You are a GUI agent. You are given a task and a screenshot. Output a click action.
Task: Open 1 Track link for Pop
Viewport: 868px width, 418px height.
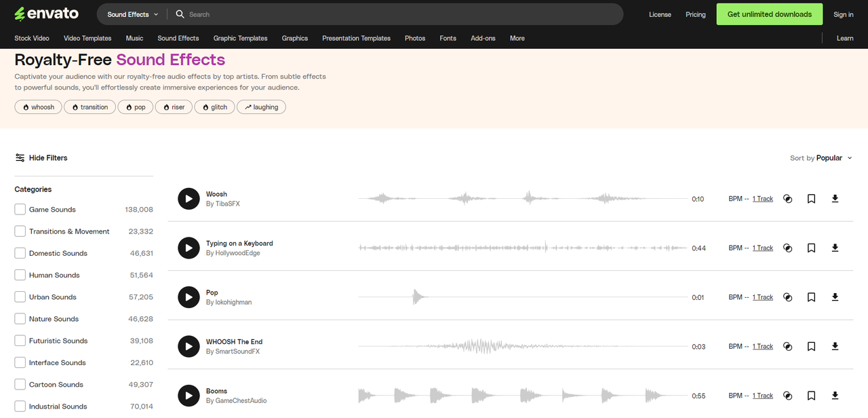(763, 297)
